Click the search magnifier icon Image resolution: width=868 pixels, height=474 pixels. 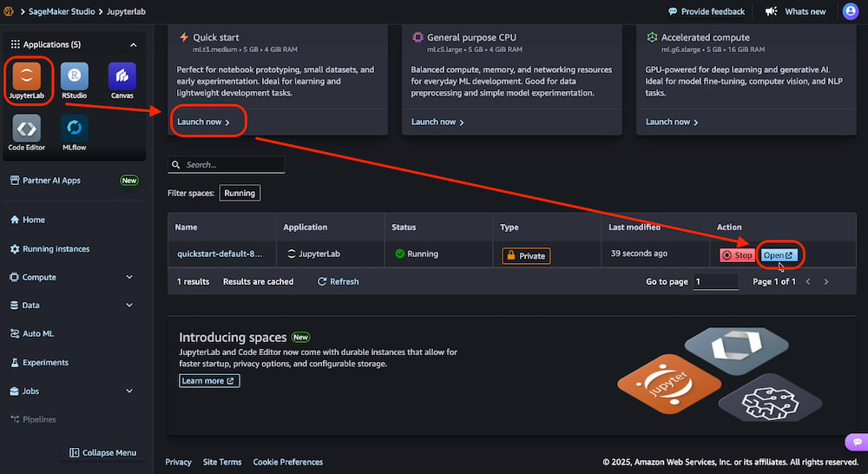coord(176,164)
